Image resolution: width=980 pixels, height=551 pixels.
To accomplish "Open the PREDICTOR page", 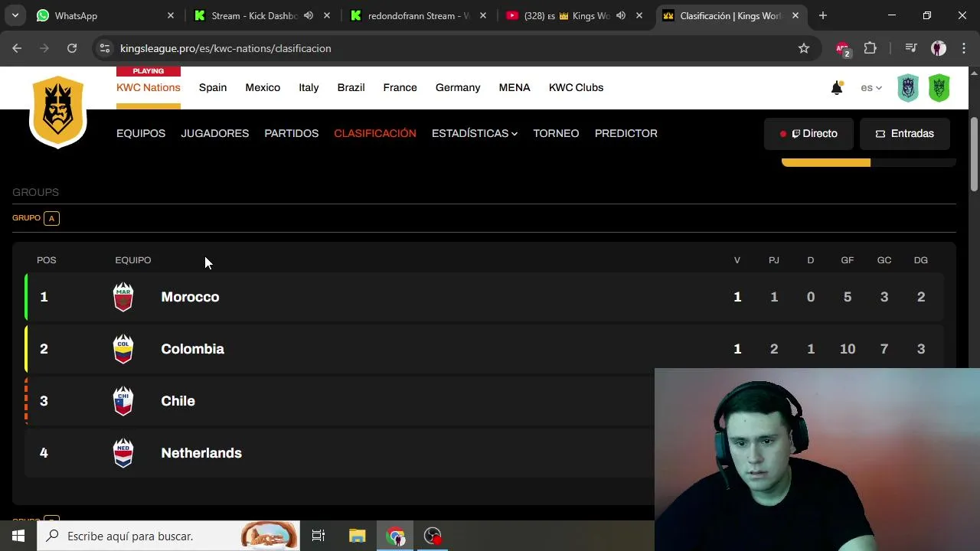I will pyautogui.click(x=626, y=133).
